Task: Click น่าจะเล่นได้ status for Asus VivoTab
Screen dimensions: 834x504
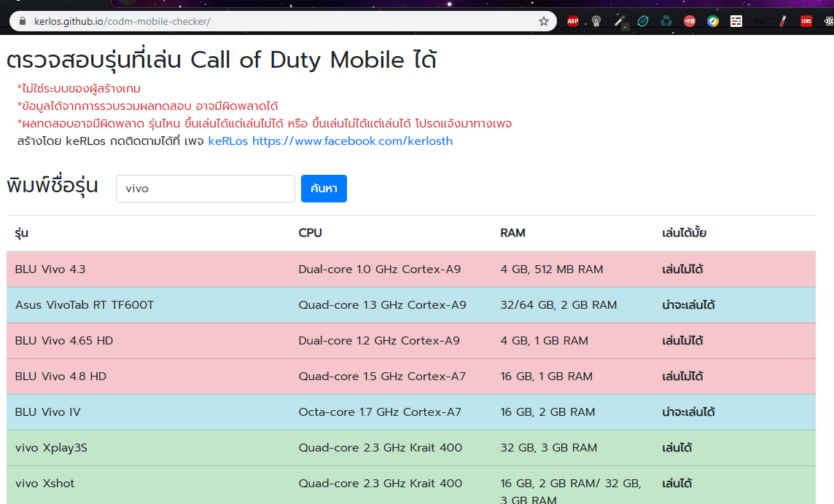Action: [x=688, y=304]
